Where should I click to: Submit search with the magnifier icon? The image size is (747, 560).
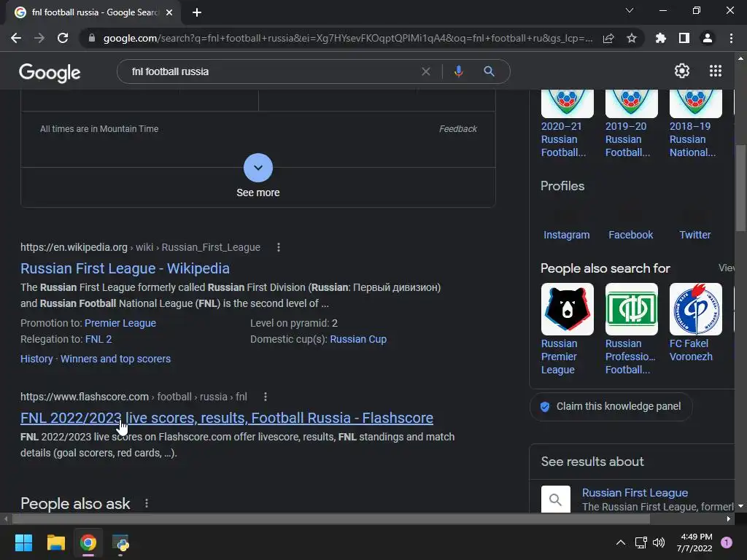489,71
